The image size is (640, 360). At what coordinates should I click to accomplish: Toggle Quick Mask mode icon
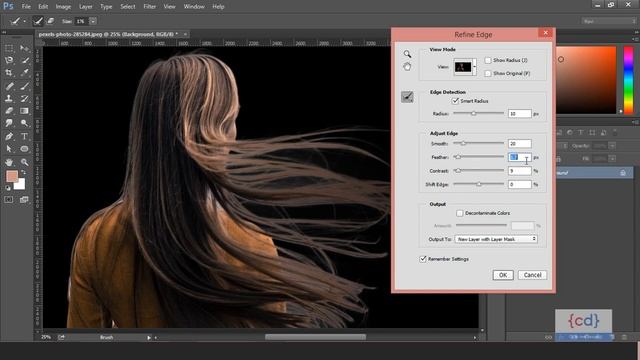click(9, 200)
